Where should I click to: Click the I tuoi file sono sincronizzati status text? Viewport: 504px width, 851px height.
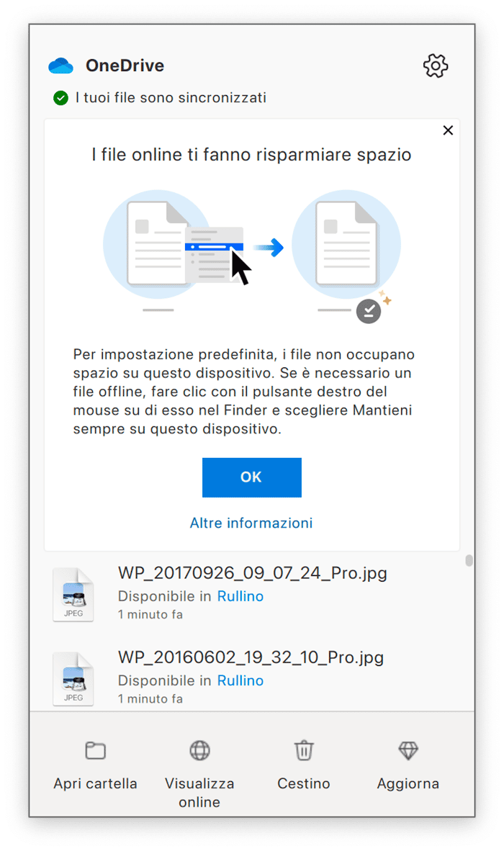click(x=171, y=98)
